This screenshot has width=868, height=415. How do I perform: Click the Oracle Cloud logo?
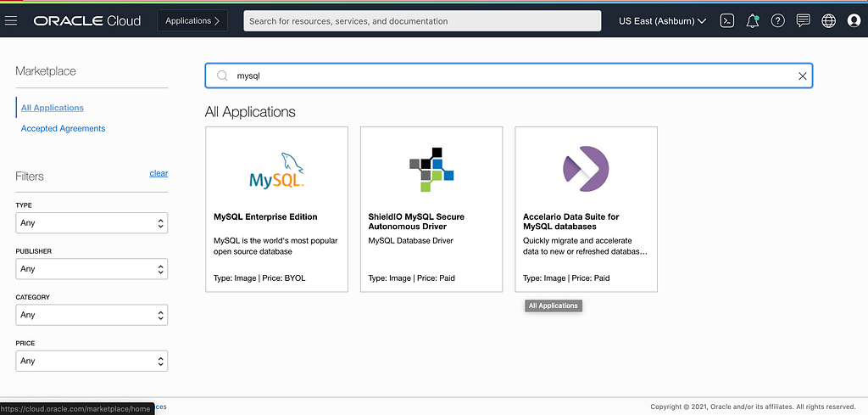point(87,21)
